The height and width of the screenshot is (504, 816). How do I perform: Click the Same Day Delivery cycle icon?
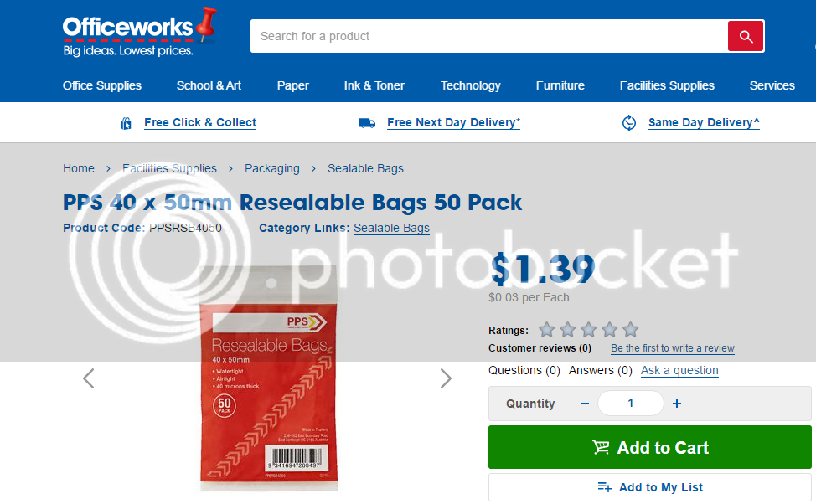[x=629, y=123]
